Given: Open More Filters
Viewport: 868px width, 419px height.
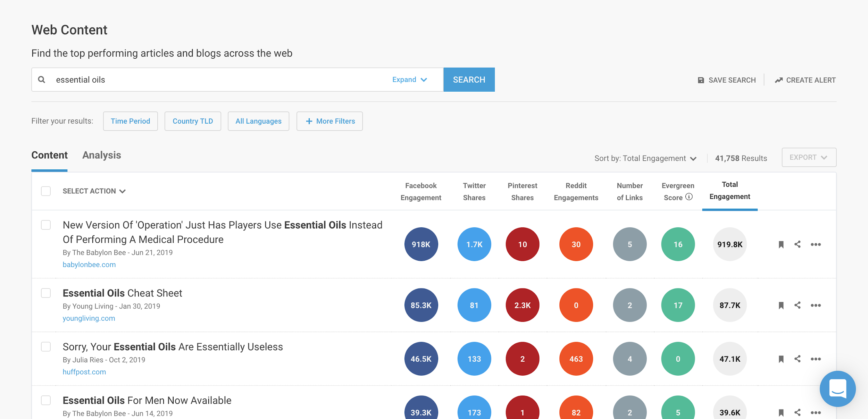Looking at the screenshot, I should coord(329,121).
